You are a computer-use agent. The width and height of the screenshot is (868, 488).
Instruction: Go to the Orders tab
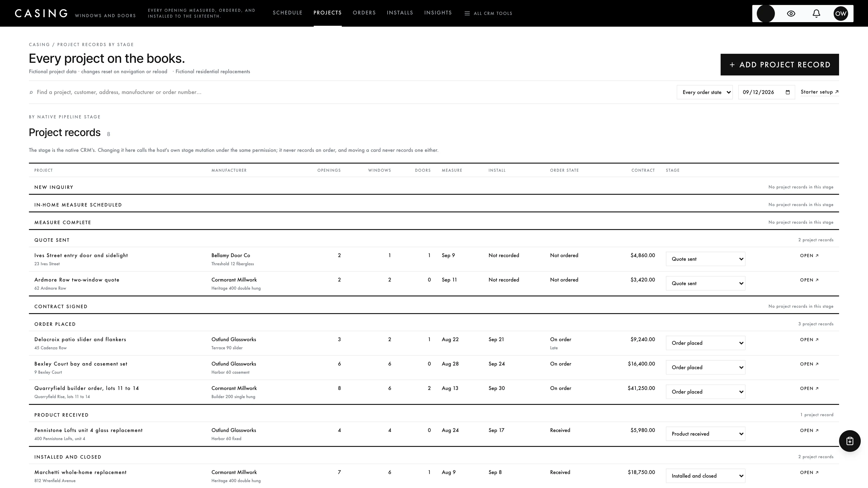(364, 13)
